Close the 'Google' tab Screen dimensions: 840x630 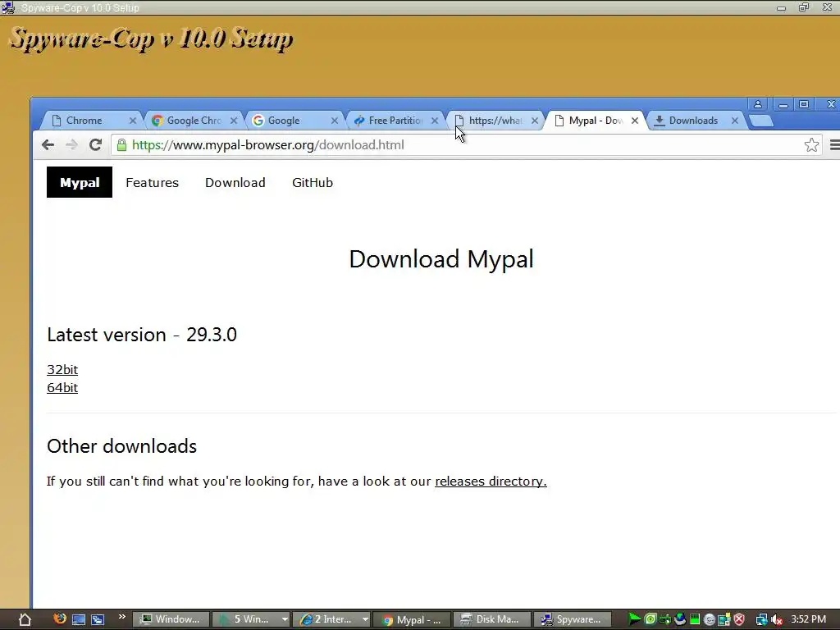click(x=335, y=121)
